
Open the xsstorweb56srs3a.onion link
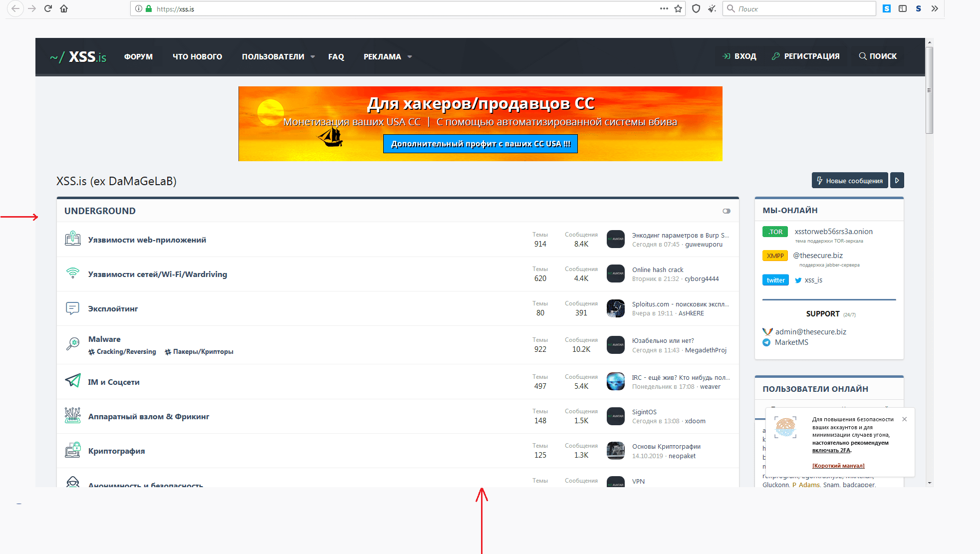[x=833, y=232]
